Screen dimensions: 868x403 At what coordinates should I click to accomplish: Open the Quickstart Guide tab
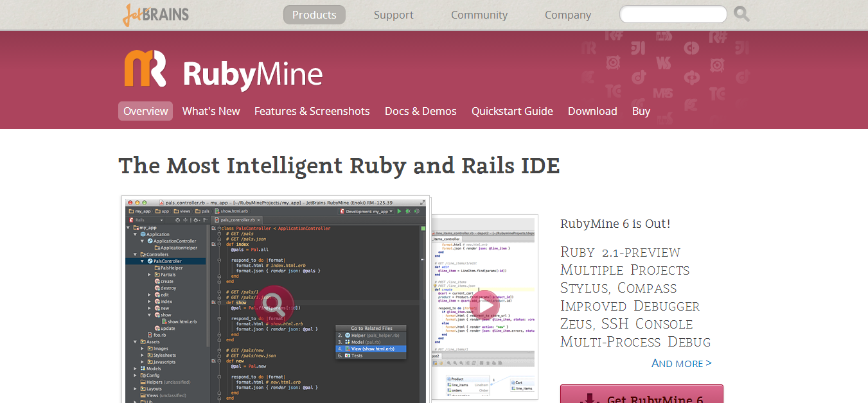point(512,111)
